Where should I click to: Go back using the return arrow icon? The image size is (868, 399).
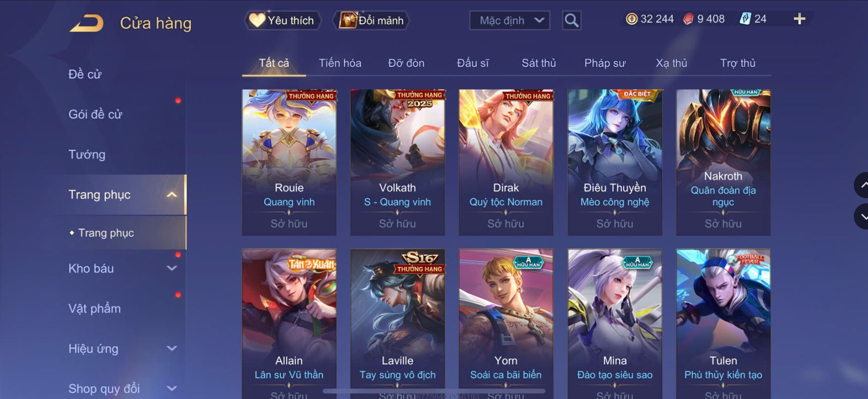(x=86, y=23)
